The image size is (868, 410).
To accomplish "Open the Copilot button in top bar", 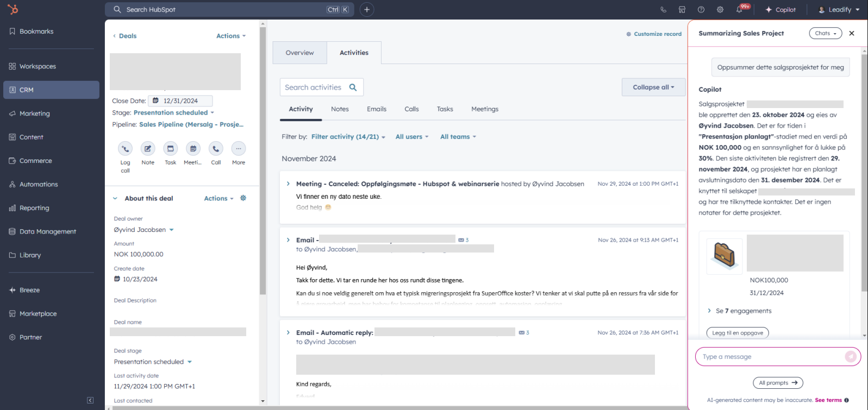I will click(x=780, y=10).
